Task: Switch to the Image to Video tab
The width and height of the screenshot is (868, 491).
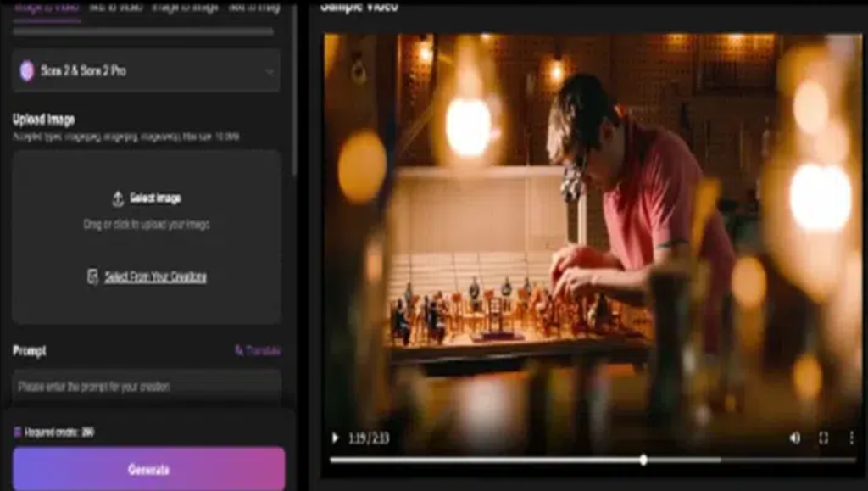Action: [47, 8]
